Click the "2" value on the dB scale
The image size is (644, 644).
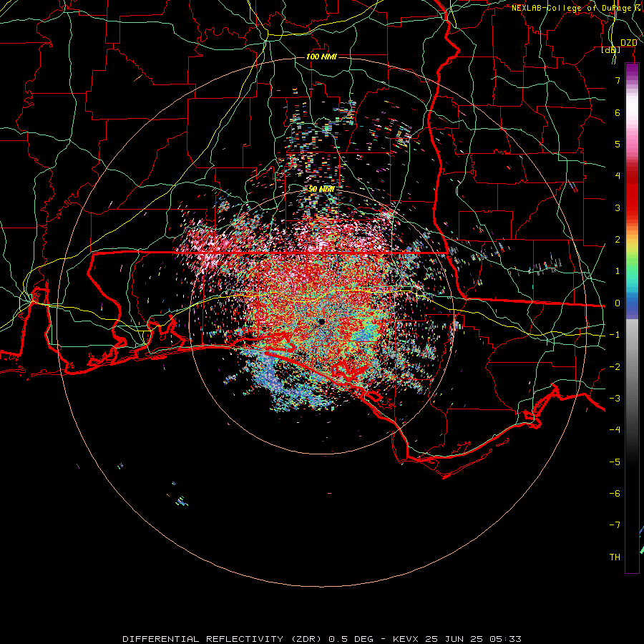[618, 240]
